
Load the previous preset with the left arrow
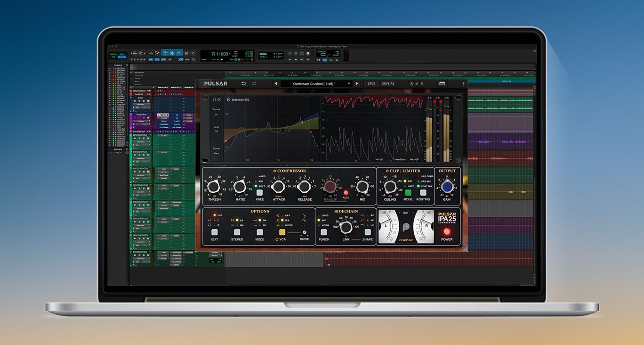click(275, 83)
